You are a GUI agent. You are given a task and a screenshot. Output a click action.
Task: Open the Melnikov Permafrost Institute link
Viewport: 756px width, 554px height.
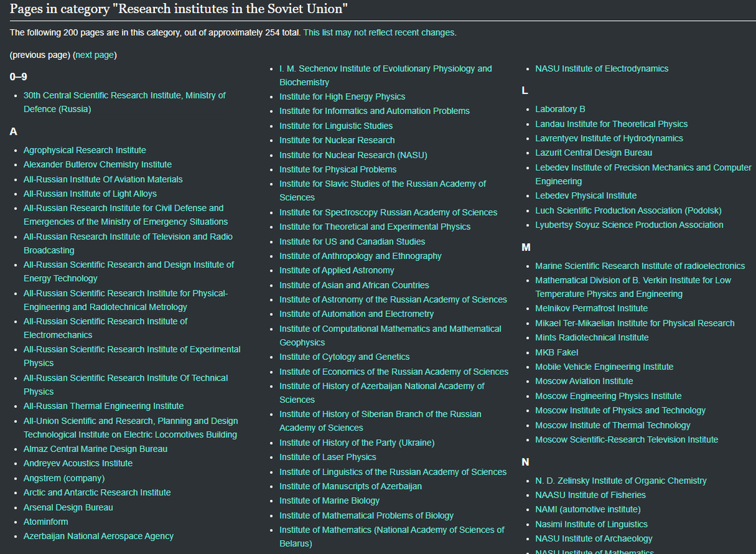[x=591, y=308]
